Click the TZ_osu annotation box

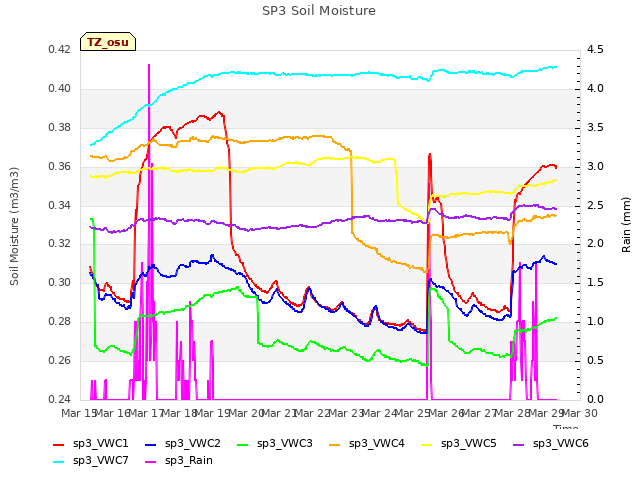tap(108, 42)
